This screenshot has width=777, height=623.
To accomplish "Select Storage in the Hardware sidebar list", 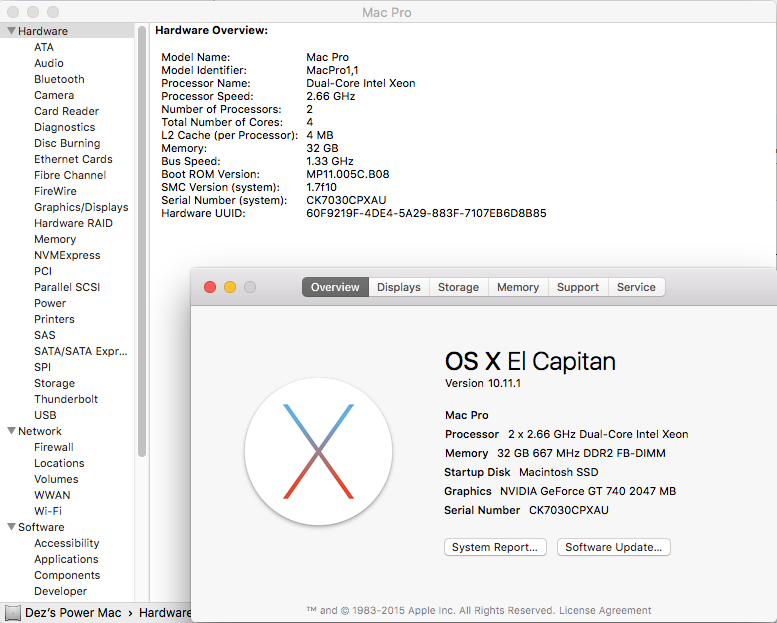I will [54, 383].
